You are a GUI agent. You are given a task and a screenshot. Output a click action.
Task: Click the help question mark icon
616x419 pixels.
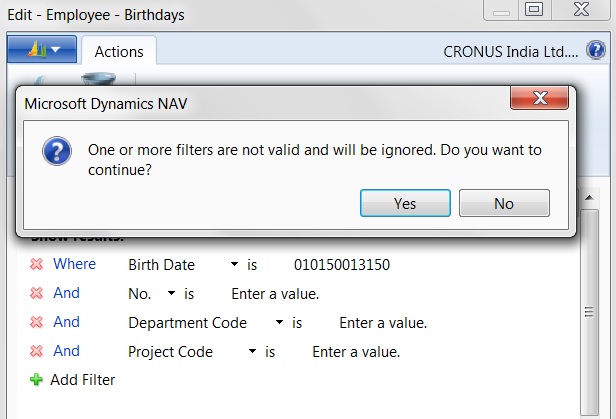click(596, 50)
